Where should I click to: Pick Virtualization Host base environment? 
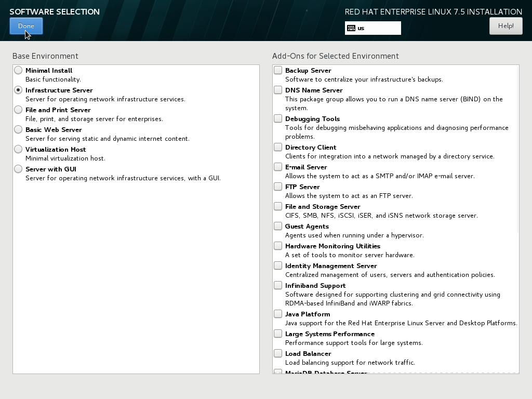[x=18, y=149]
